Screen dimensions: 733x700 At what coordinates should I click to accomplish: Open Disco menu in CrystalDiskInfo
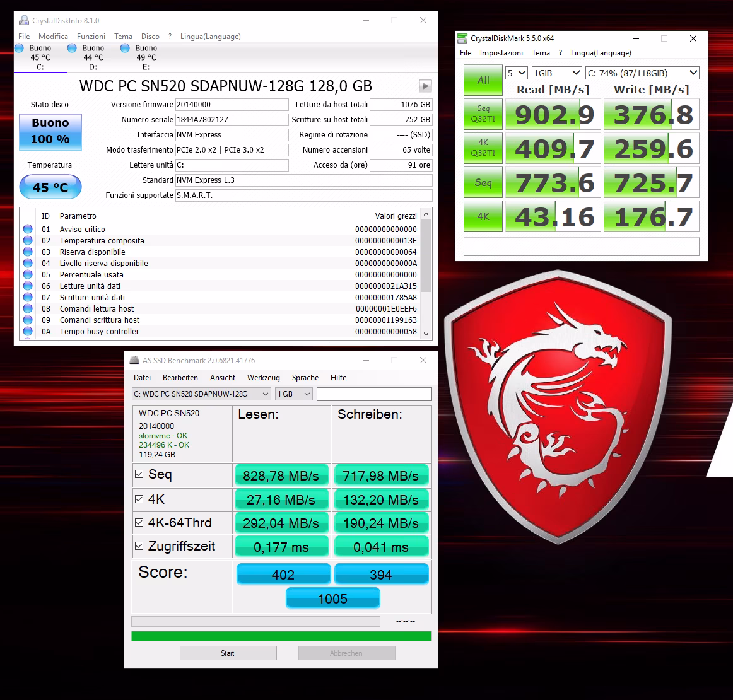click(x=150, y=37)
